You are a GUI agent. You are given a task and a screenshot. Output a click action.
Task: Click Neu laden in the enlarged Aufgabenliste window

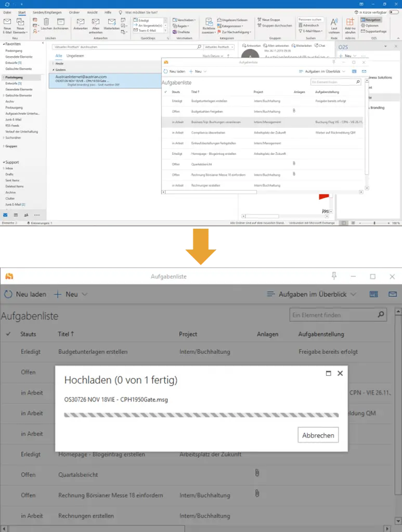pos(25,294)
